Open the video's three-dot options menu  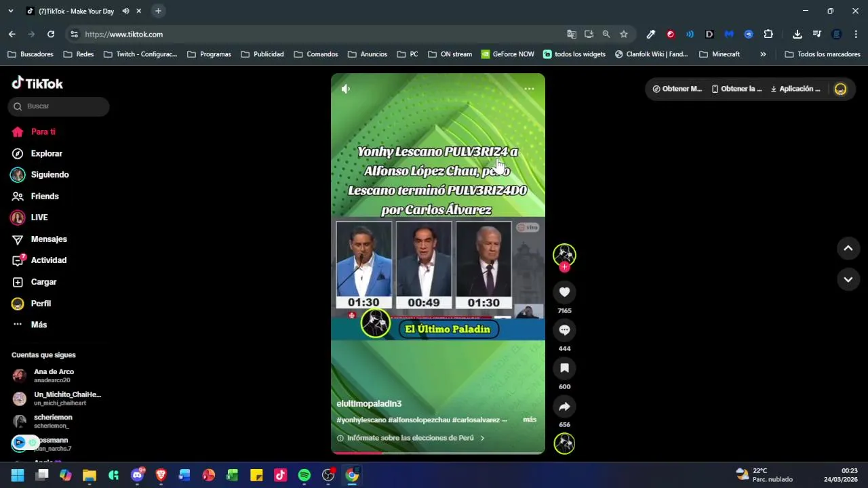point(530,89)
